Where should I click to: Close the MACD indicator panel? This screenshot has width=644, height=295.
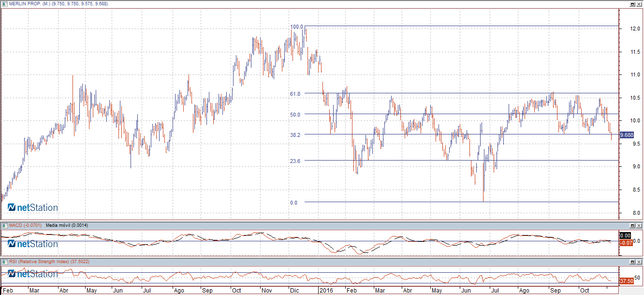(639, 225)
